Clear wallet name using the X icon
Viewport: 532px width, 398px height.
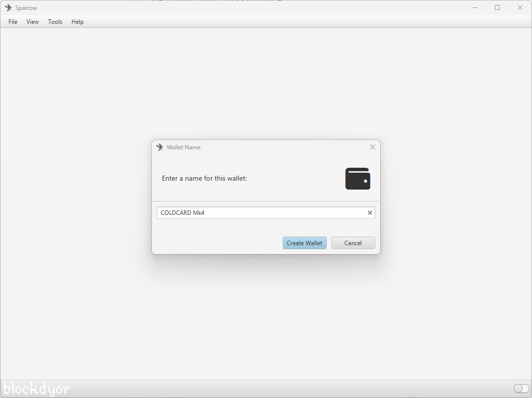point(370,212)
